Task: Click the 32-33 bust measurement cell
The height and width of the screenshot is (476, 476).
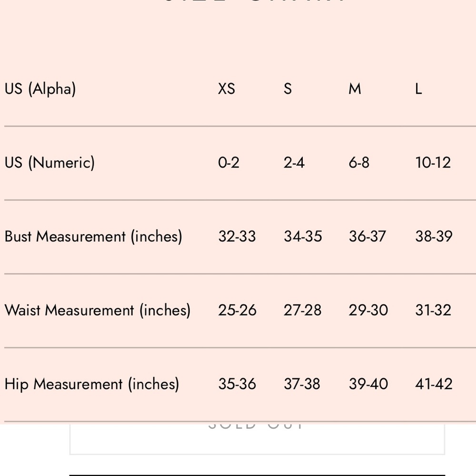Action: [x=237, y=237]
